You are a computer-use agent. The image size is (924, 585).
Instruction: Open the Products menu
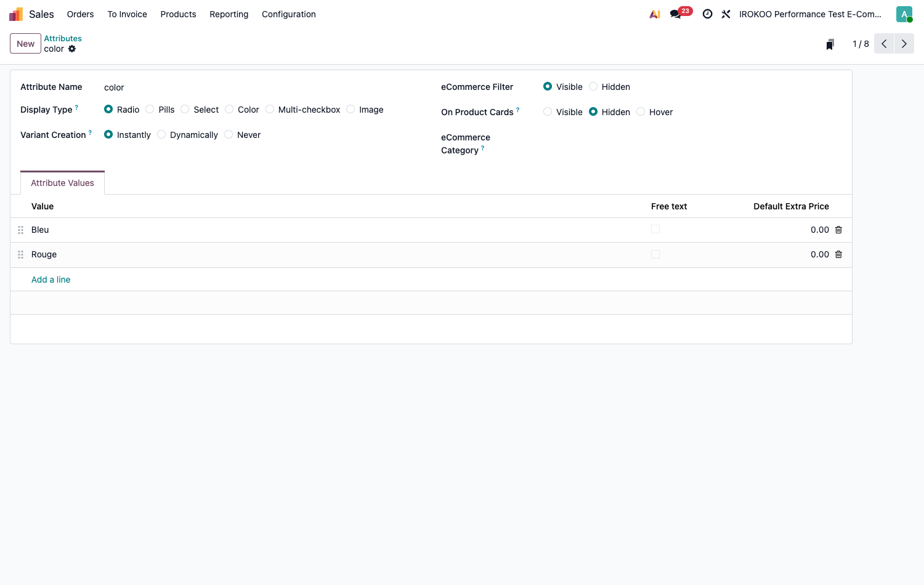coord(178,14)
